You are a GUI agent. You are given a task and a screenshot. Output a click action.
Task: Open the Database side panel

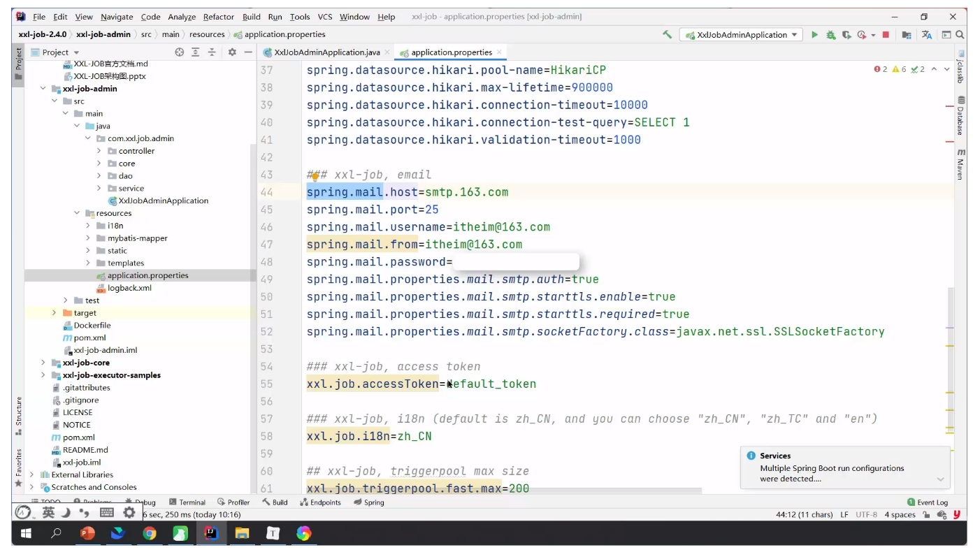[961, 115]
